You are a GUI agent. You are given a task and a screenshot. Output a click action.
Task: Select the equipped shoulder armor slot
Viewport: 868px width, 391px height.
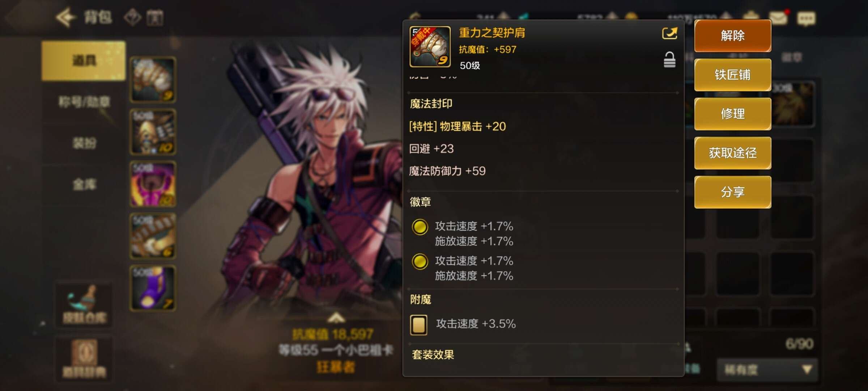coord(153,80)
